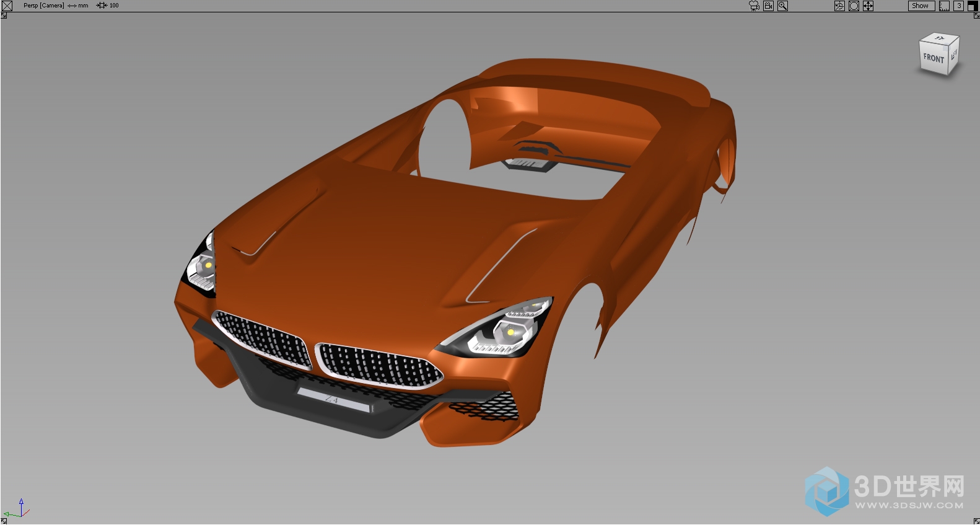
Task: Click the top face of view cube
Action: click(x=940, y=38)
